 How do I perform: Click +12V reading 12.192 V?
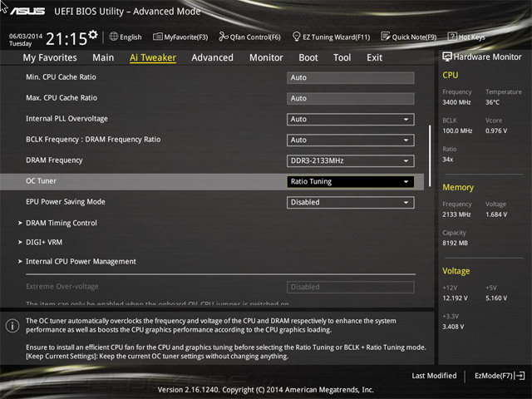pos(455,298)
